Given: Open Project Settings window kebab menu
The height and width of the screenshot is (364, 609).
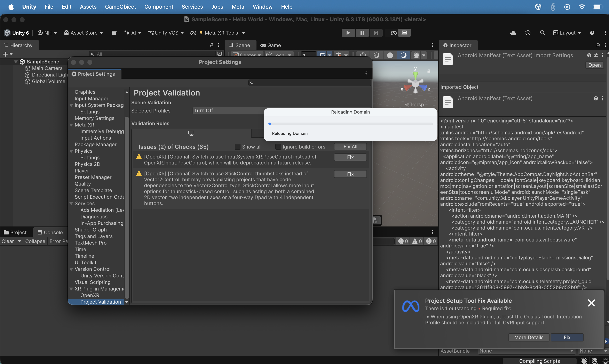Looking at the screenshot, I should tap(366, 74).
